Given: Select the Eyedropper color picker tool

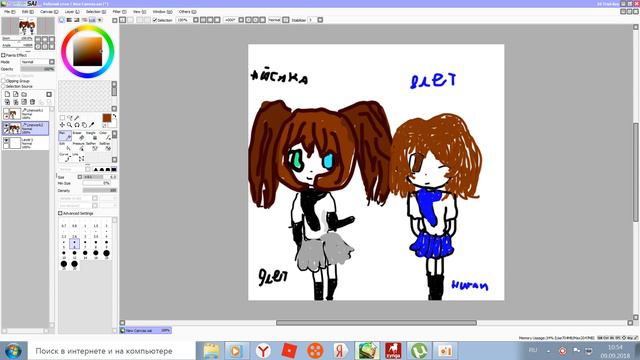Looking at the screenshot, I should coord(91,124).
